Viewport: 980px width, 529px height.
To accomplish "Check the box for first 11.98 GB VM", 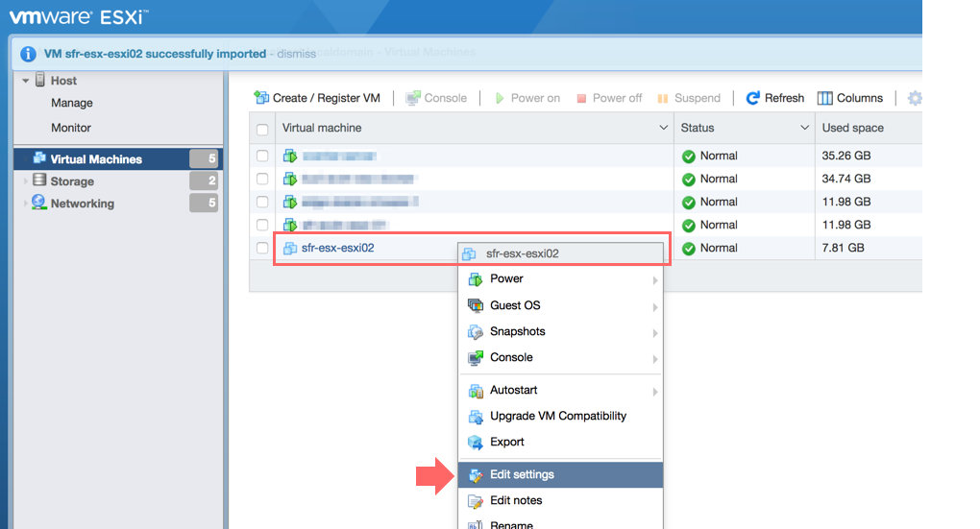I will 262,202.
